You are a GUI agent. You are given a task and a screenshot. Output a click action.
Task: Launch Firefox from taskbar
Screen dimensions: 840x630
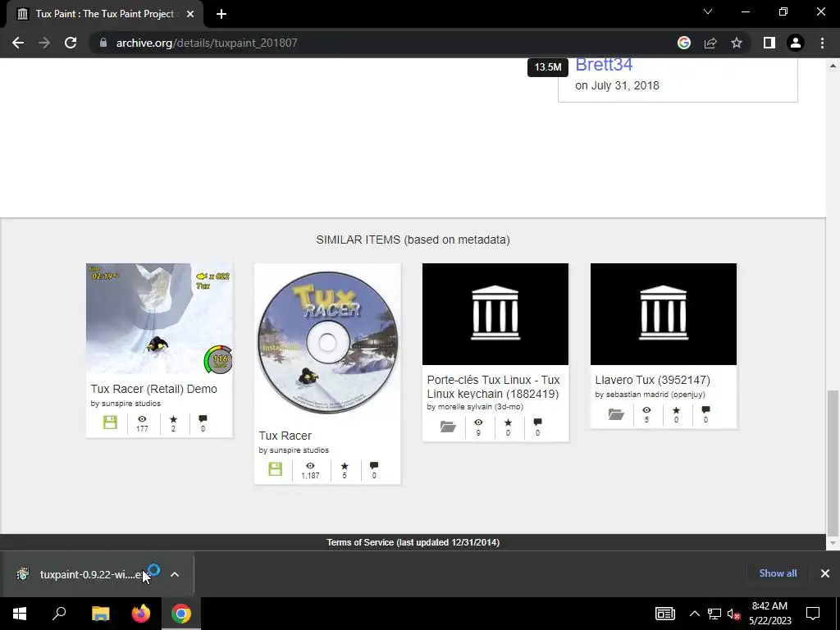coord(141,614)
